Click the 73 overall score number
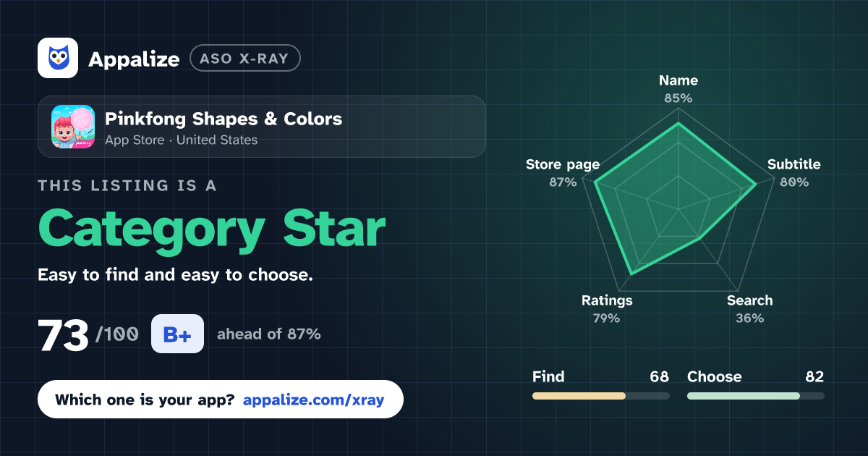This screenshot has height=456, width=868. 64,335
